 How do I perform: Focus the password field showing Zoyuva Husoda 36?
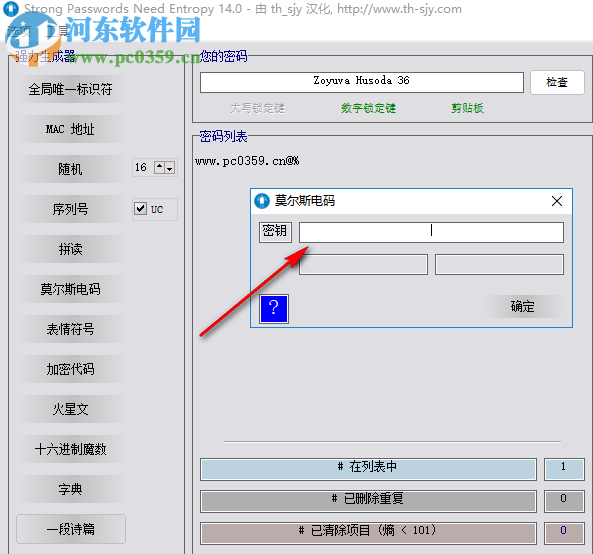click(x=362, y=82)
